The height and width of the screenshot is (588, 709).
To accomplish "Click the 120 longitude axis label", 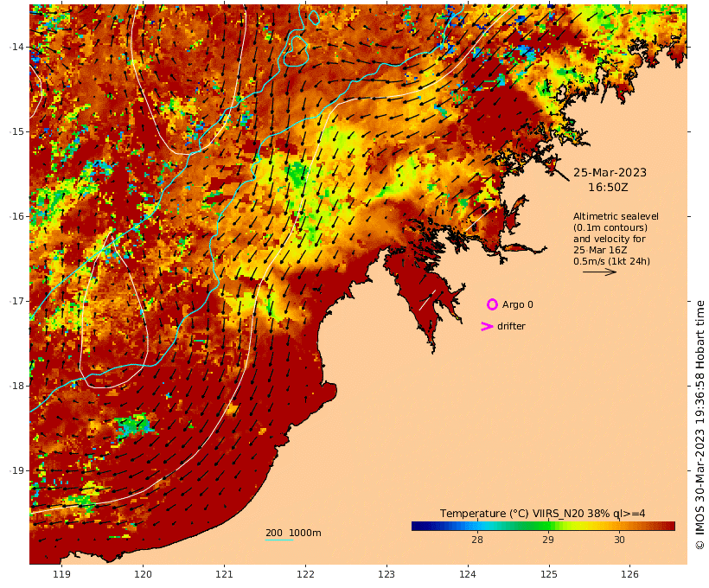I will (143, 574).
